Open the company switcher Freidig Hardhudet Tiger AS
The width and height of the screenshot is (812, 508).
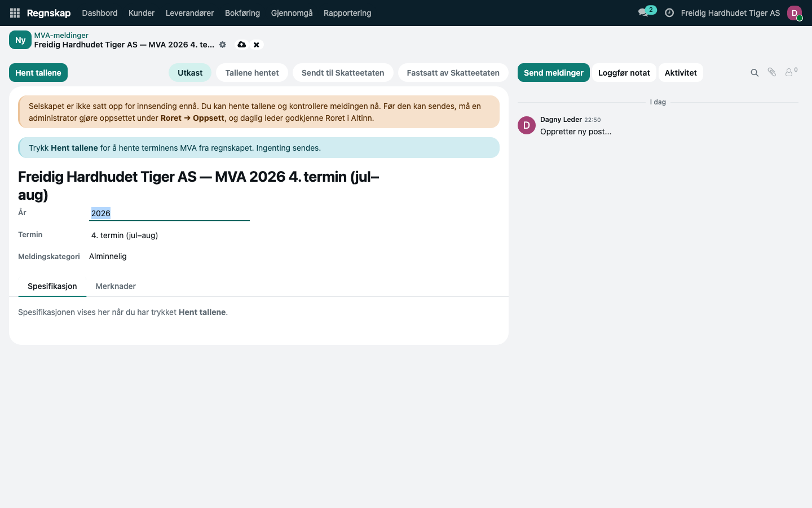(x=730, y=13)
